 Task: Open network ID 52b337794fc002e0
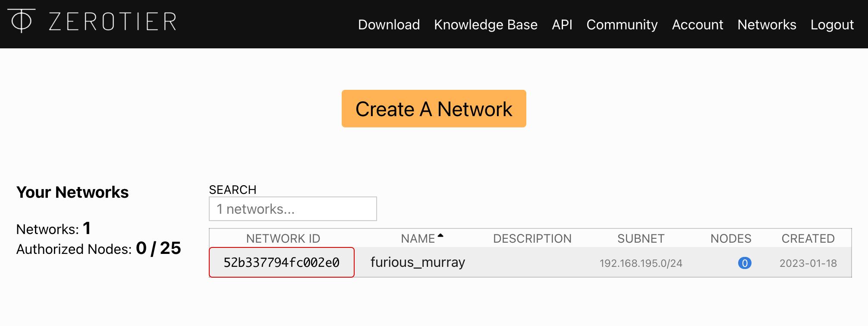click(281, 263)
